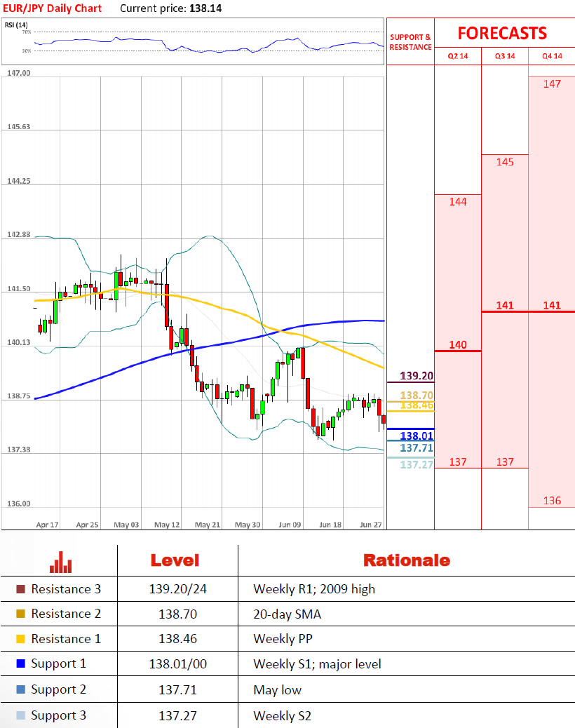Click the 138.01 support level label
Screen dimensions: 575x728
(x=417, y=436)
